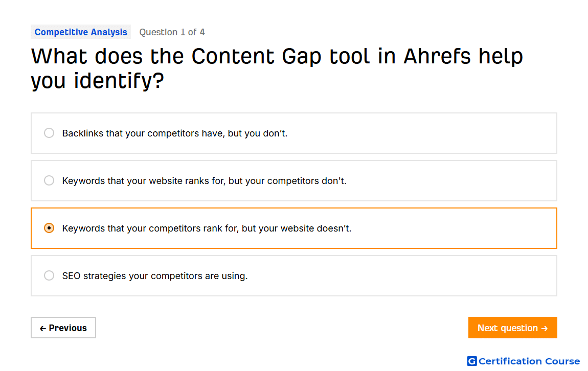Select the answer text about backlinks competitors have
Viewport: 588px width, 371px height.
click(175, 133)
